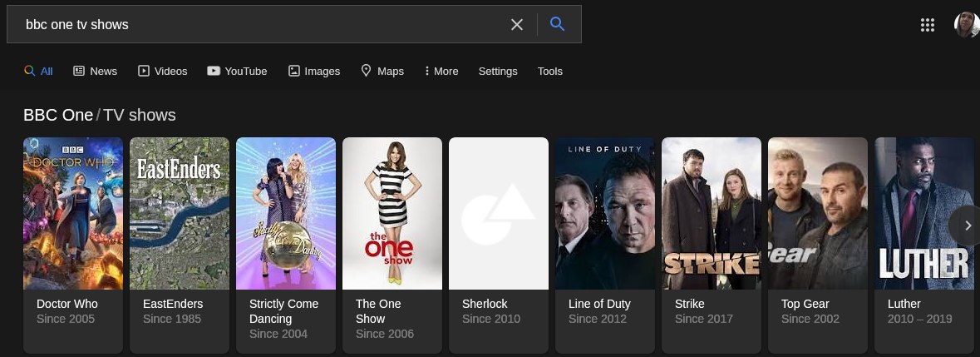
Task: Click the 'Since 1985' text under EastEnders
Action: 172,319
